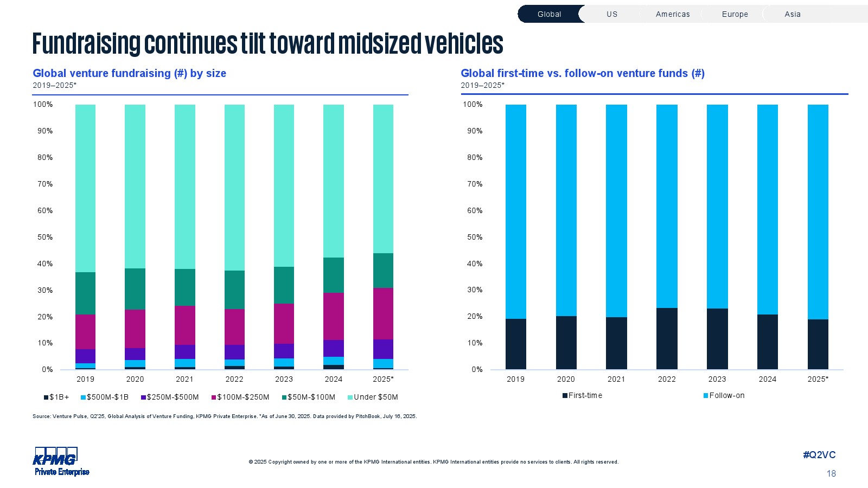The width and height of the screenshot is (868, 488).
Task: Select the Under $50M legend entry
Action: [x=373, y=397]
